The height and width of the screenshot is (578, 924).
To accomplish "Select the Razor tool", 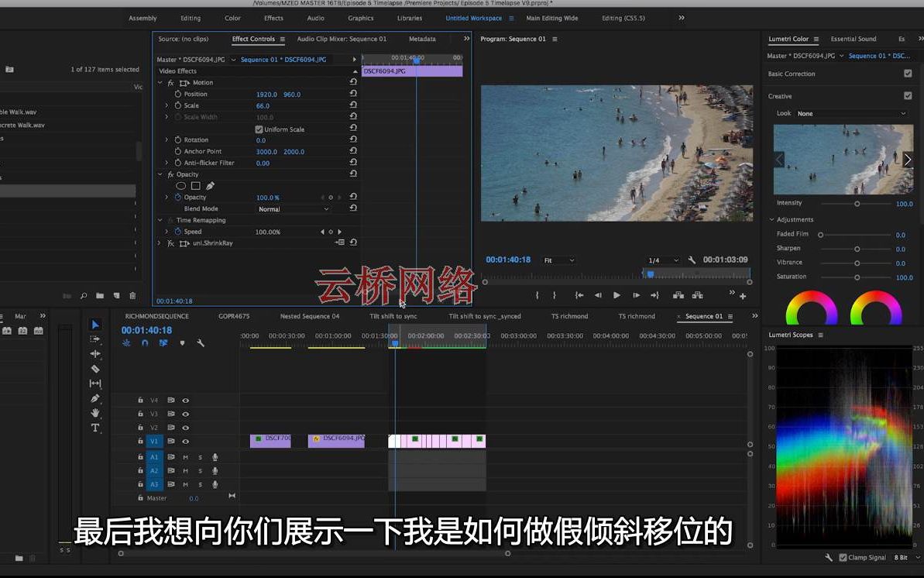I will 95,369.
